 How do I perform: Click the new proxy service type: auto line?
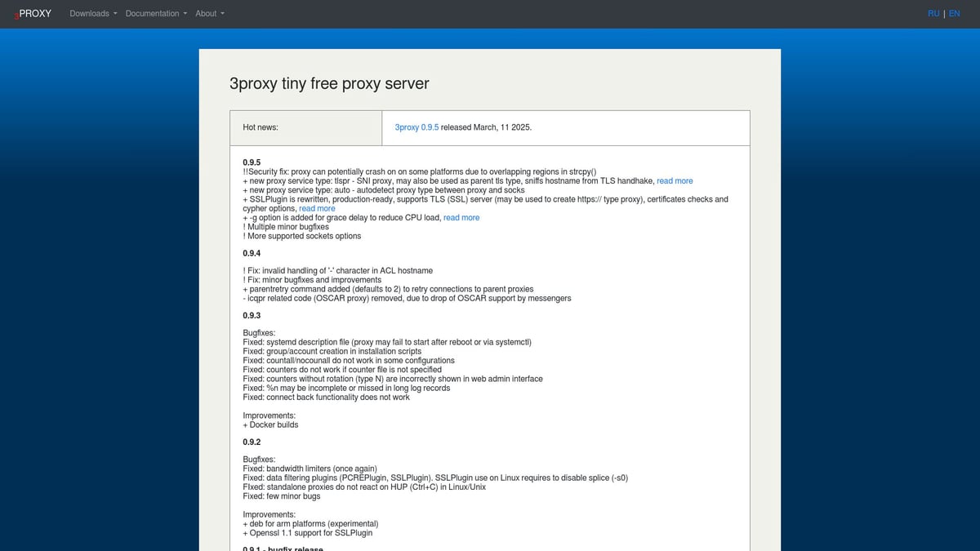point(384,190)
